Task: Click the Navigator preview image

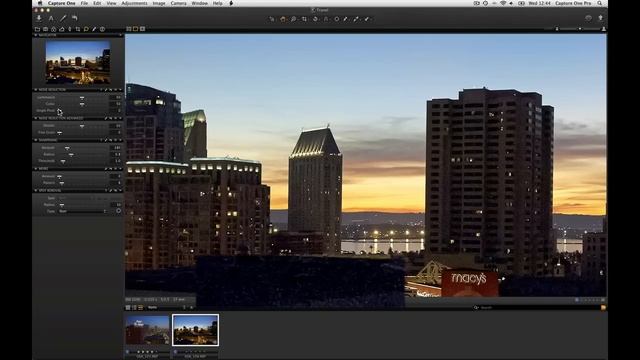Action: pos(78,62)
